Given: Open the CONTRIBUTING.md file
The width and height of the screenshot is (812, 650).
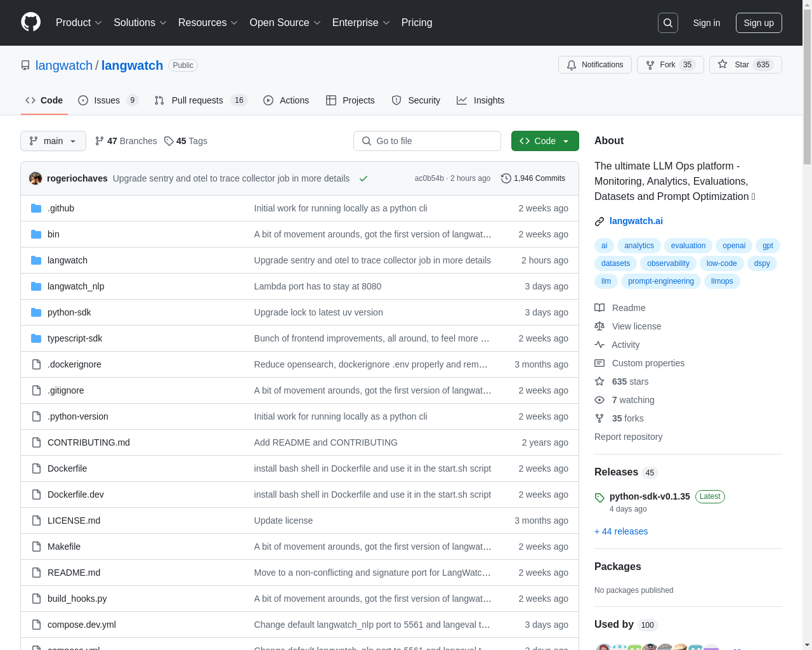Looking at the screenshot, I should [x=89, y=442].
